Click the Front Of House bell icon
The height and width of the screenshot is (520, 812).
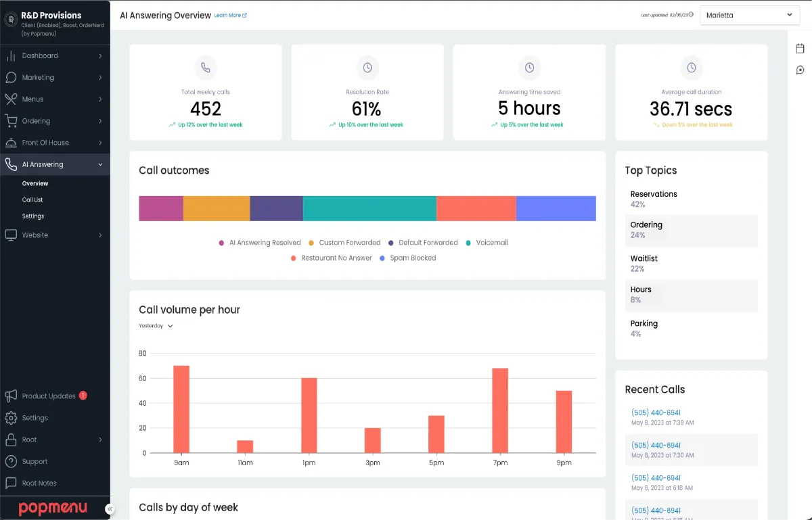(11, 143)
